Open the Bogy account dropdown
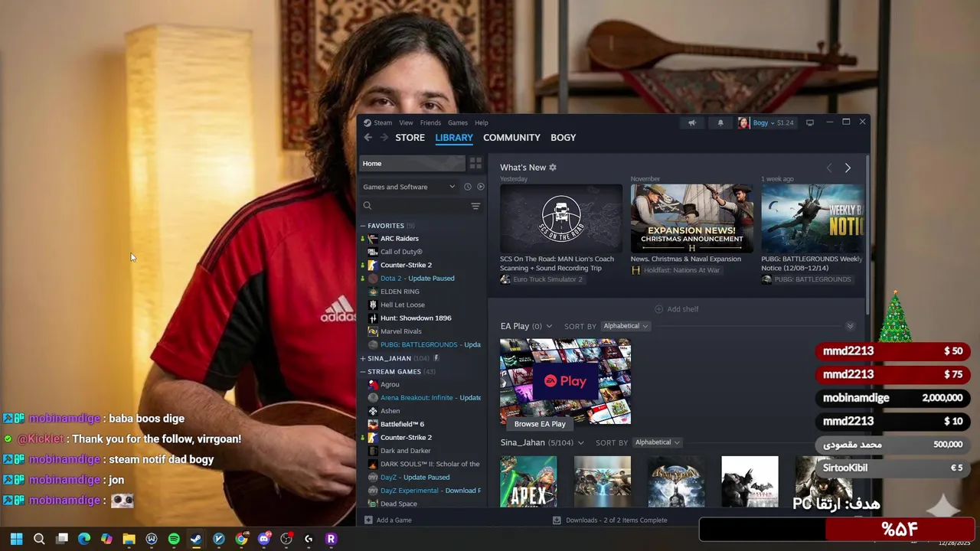This screenshot has width=980, height=551. [x=766, y=122]
